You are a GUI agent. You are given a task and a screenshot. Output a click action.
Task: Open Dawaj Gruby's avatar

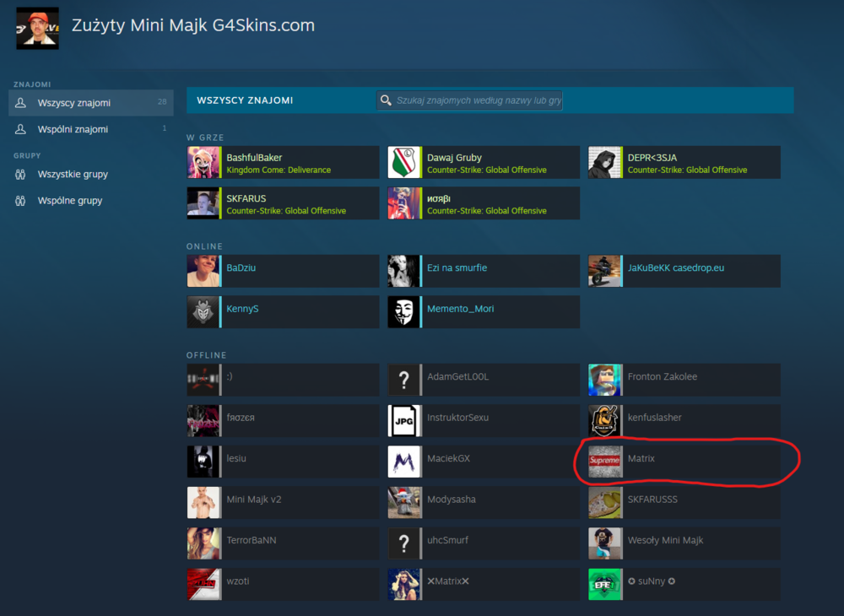pyautogui.click(x=403, y=162)
